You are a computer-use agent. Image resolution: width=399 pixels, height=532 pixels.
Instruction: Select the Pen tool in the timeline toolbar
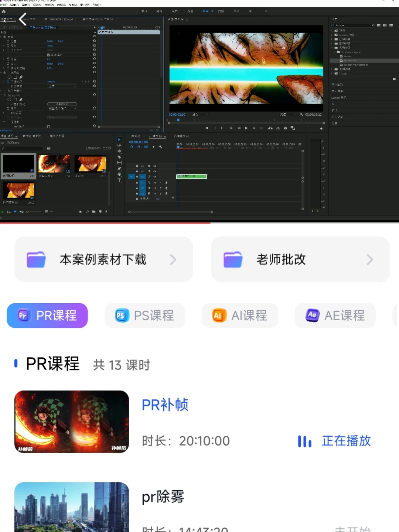tap(119, 168)
